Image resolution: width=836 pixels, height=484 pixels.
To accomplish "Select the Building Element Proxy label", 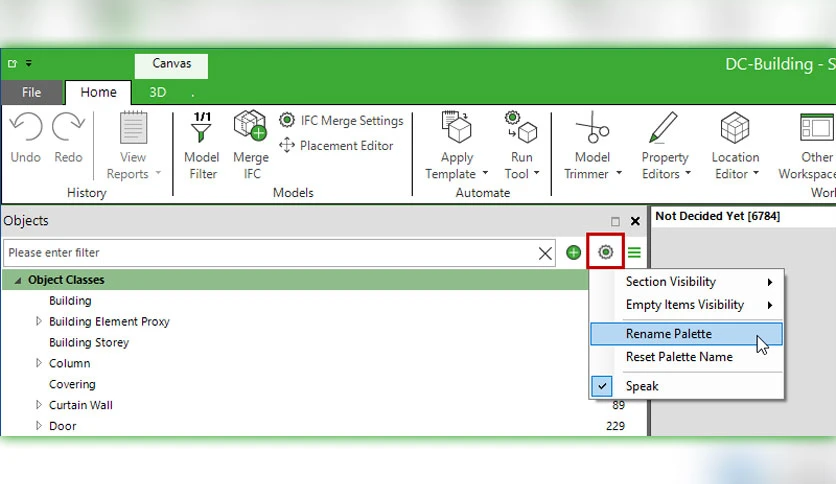I will [x=109, y=321].
